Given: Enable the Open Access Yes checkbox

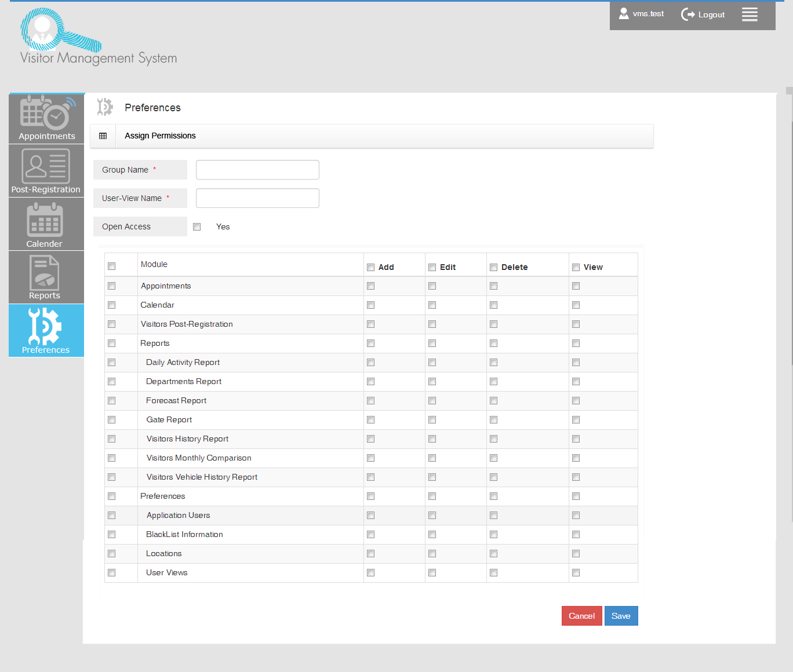Looking at the screenshot, I should (x=197, y=227).
